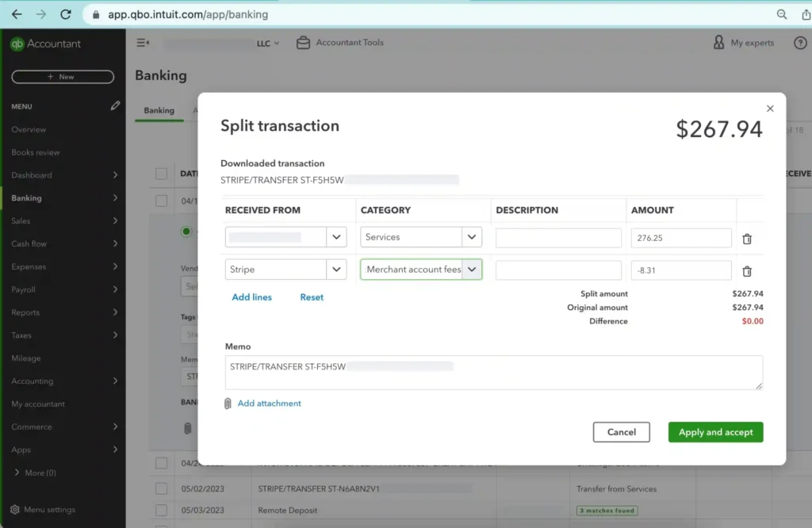812x528 pixels.
Task: Click the browser back arrow
Action: (x=17, y=14)
